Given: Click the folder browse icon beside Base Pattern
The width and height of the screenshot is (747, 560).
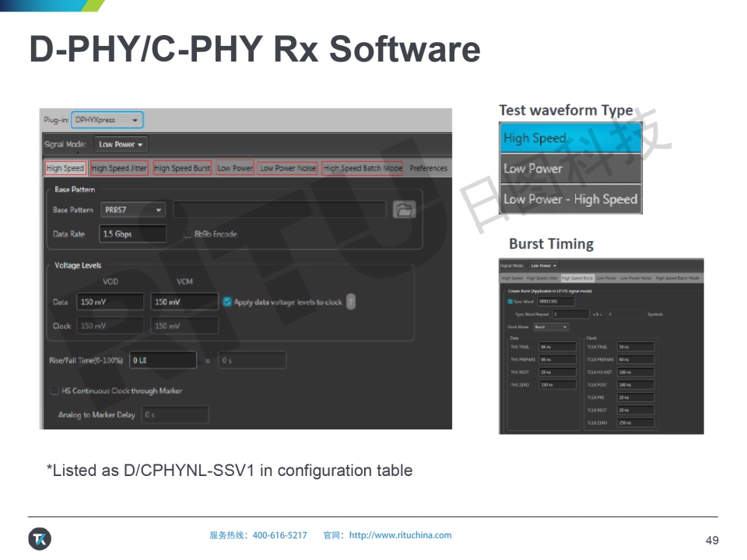Looking at the screenshot, I should pos(404,209).
